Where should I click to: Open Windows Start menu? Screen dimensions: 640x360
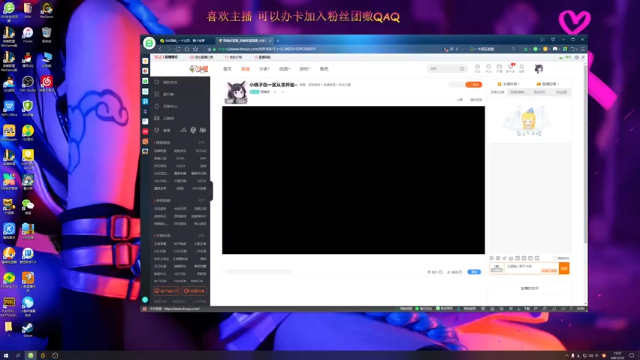pos(6,356)
